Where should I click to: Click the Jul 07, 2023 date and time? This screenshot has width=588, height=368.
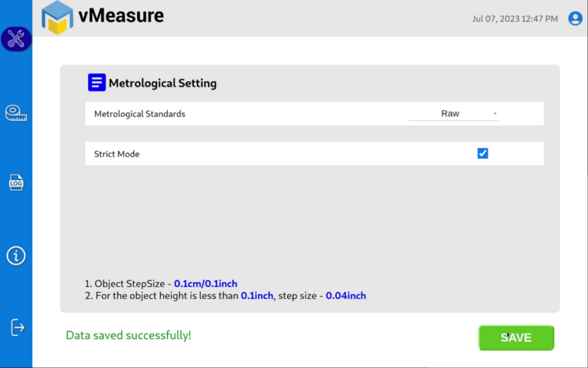514,18
